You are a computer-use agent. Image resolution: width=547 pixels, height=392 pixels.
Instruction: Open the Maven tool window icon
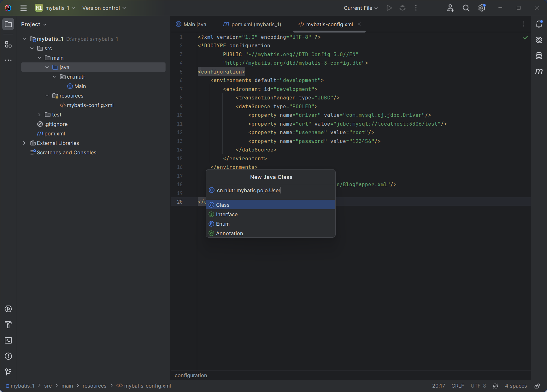click(x=539, y=72)
